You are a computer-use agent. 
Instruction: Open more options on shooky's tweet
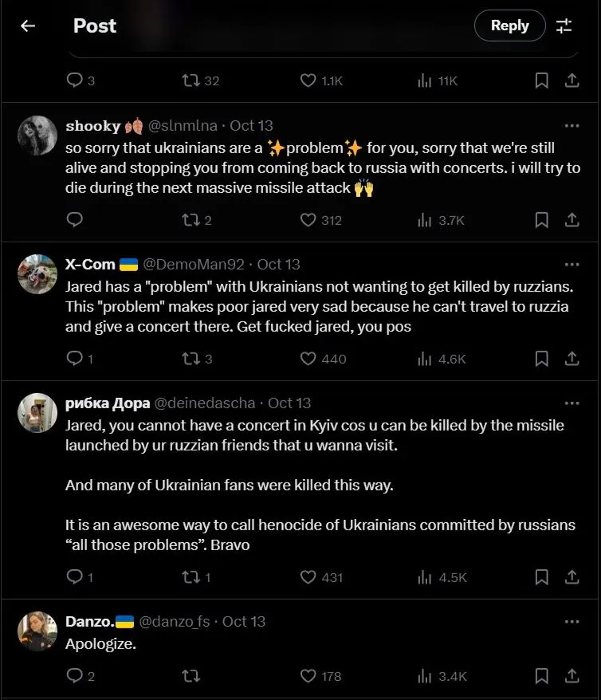tap(572, 125)
